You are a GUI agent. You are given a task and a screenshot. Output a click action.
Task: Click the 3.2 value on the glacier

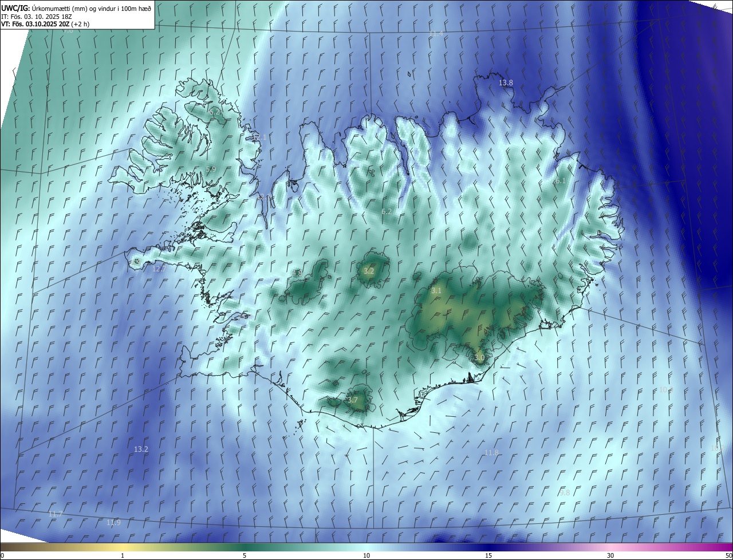[x=369, y=271]
